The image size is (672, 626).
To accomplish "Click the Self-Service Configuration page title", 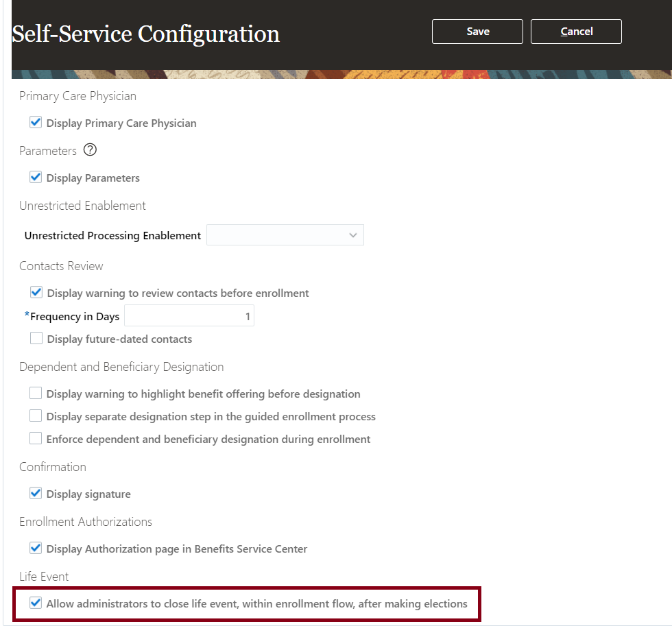I will coord(146,34).
